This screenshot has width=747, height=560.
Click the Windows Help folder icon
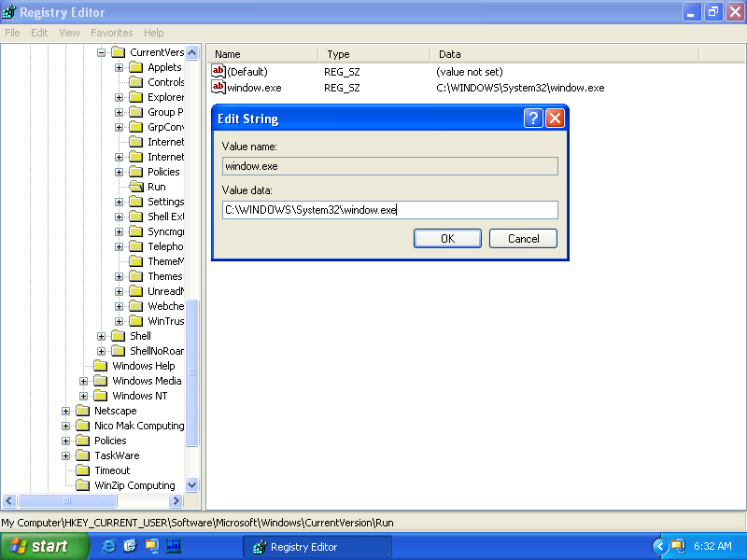coord(101,366)
